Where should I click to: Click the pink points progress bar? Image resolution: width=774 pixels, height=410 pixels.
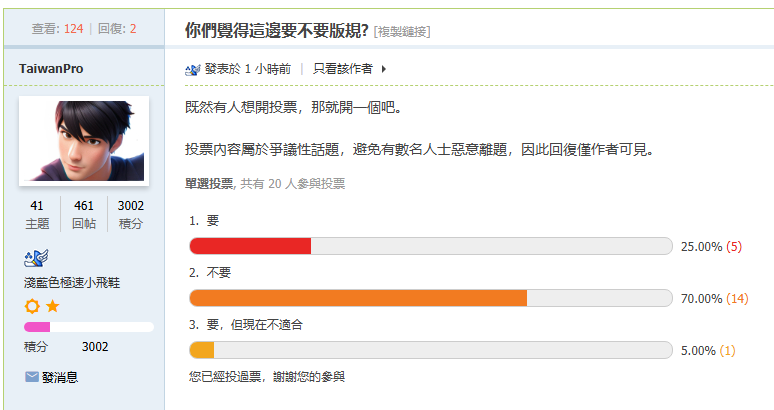pyautogui.click(x=37, y=326)
